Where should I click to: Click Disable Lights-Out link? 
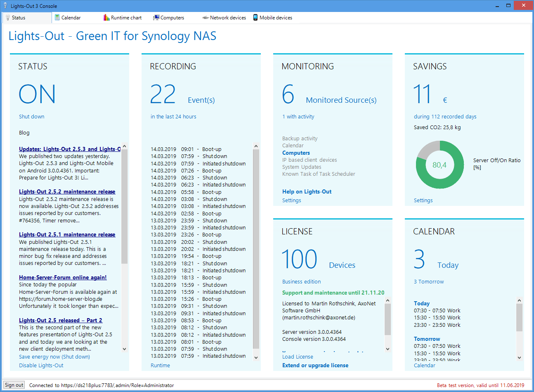tap(41, 365)
